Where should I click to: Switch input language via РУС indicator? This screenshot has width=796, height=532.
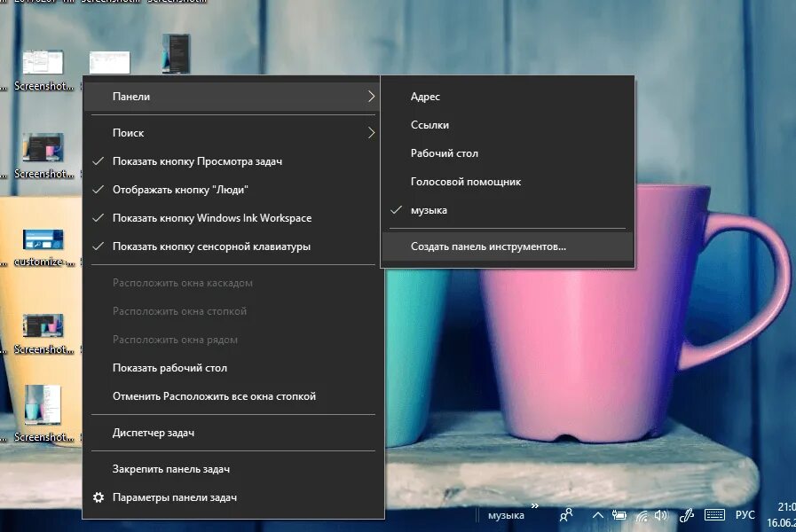pos(745,515)
